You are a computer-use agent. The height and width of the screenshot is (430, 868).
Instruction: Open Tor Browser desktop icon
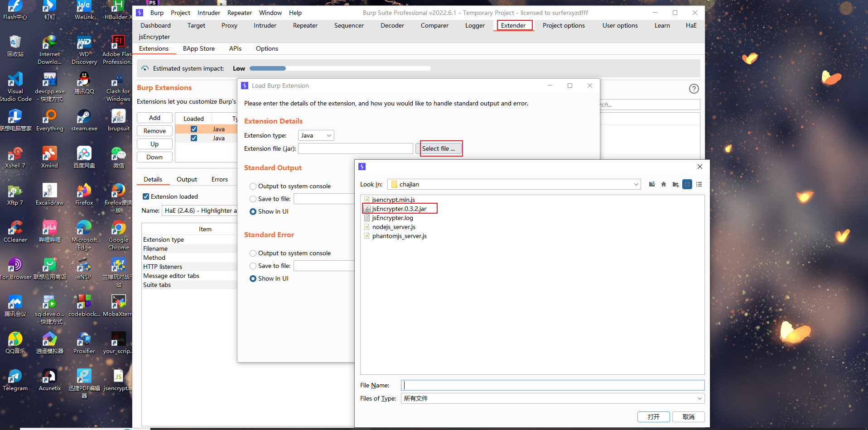[15, 269]
